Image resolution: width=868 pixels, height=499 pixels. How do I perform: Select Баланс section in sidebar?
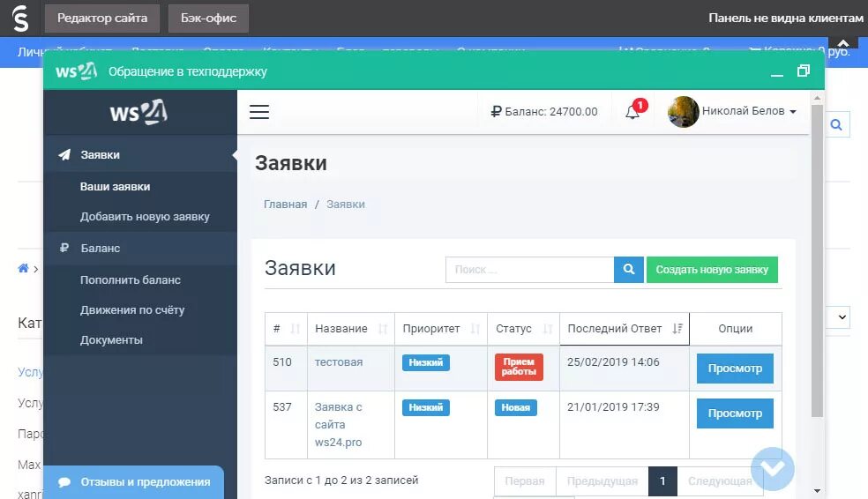pyautogui.click(x=140, y=249)
